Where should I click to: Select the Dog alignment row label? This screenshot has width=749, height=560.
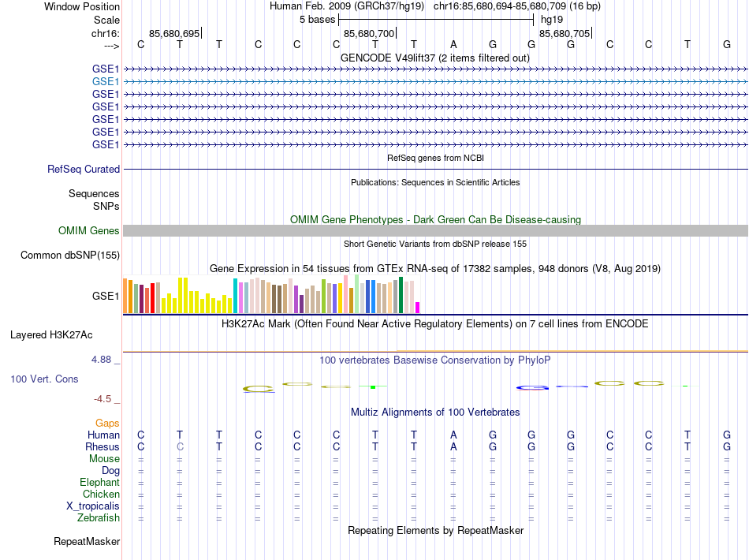(111, 471)
